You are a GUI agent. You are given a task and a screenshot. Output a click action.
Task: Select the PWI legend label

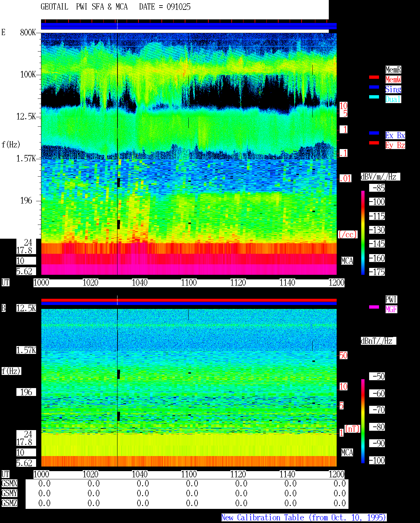click(391, 299)
